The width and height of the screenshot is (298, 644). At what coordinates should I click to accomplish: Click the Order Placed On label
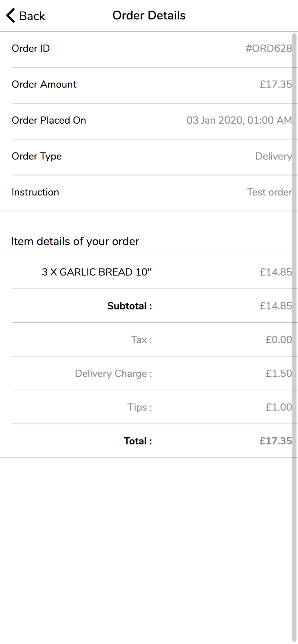[x=49, y=120]
